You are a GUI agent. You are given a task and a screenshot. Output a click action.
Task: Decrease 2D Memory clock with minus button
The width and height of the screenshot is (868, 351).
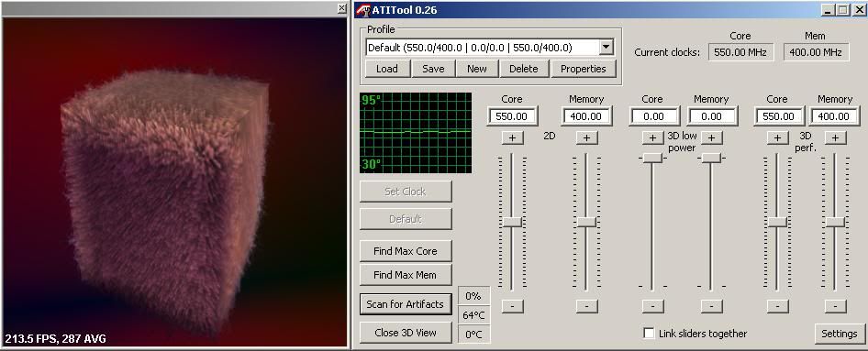[x=587, y=306]
